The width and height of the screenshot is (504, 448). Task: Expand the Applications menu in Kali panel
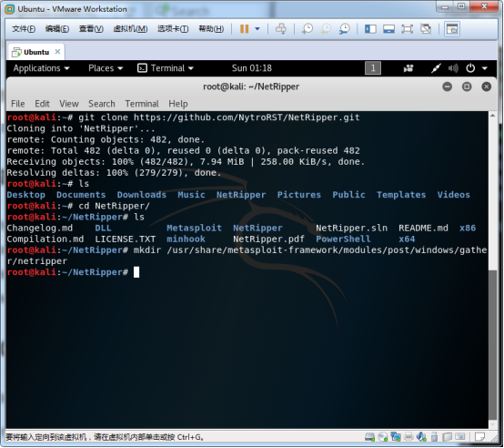41,68
